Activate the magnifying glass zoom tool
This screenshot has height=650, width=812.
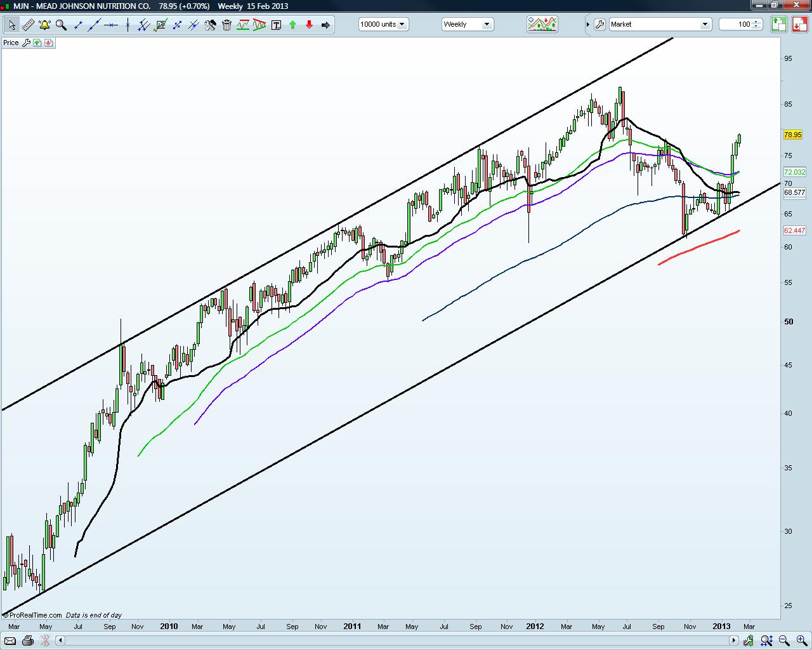point(61,25)
